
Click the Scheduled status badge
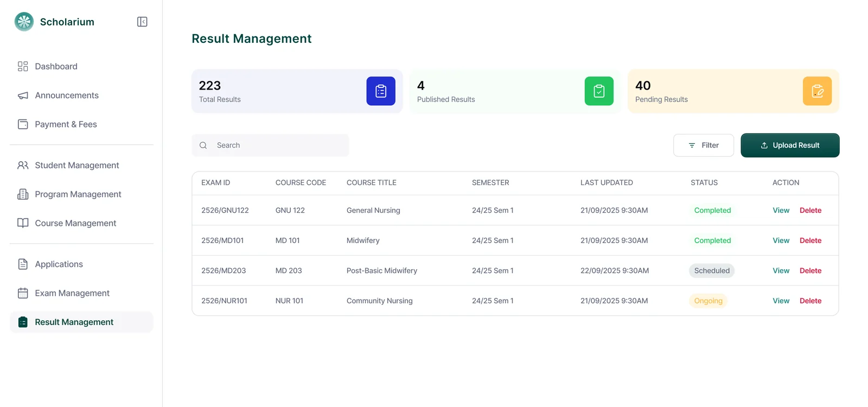tap(712, 271)
